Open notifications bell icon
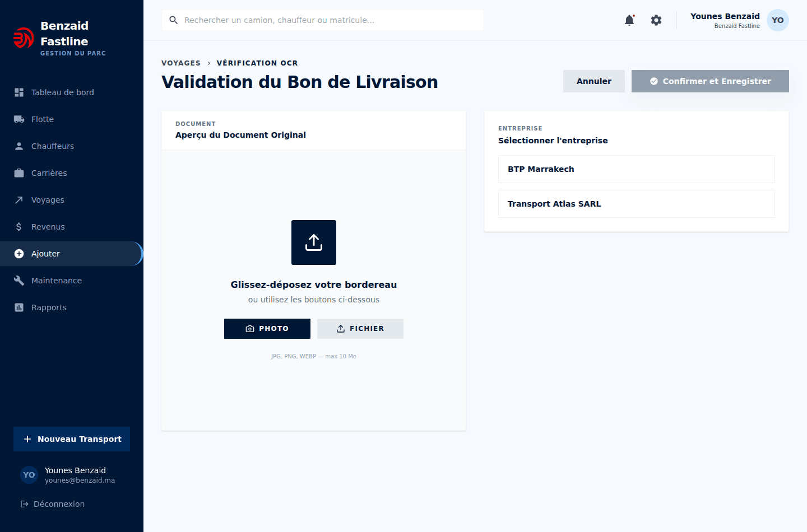This screenshot has height=532, width=807. click(x=629, y=20)
